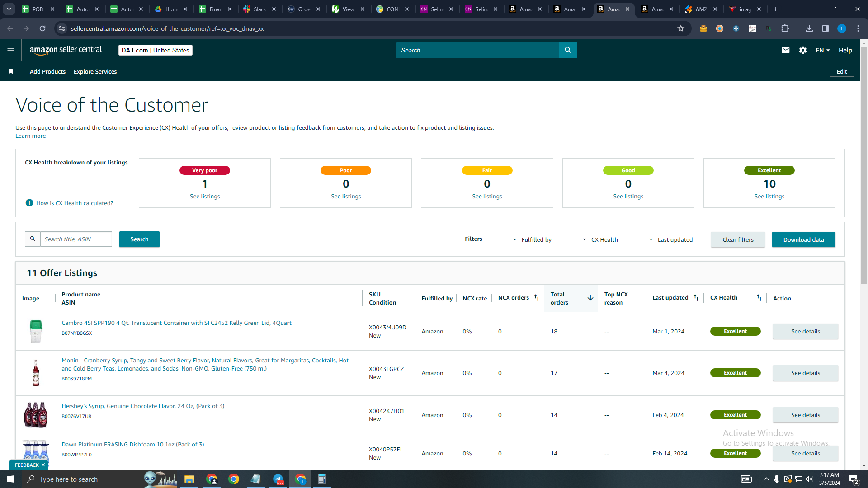Image resolution: width=868 pixels, height=488 pixels.
Task: Switch to the AMZ browser tab
Action: coord(702,9)
